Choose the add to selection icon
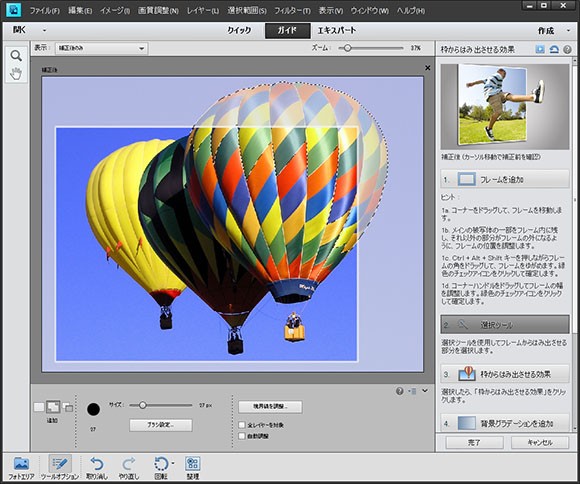The image size is (580, 484). coord(53,407)
